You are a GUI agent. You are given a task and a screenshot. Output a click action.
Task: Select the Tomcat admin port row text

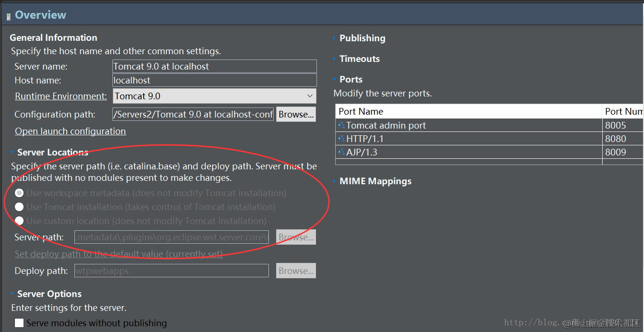(x=386, y=125)
